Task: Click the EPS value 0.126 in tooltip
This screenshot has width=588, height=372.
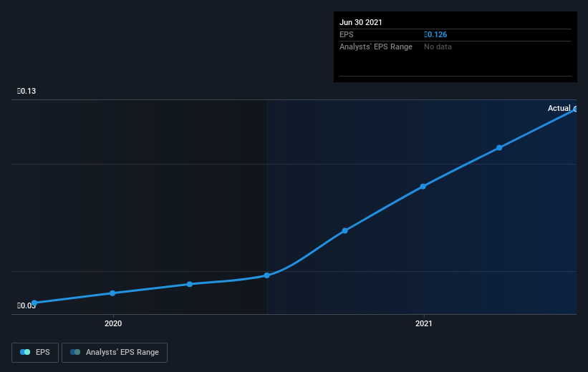Action: pos(435,34)
